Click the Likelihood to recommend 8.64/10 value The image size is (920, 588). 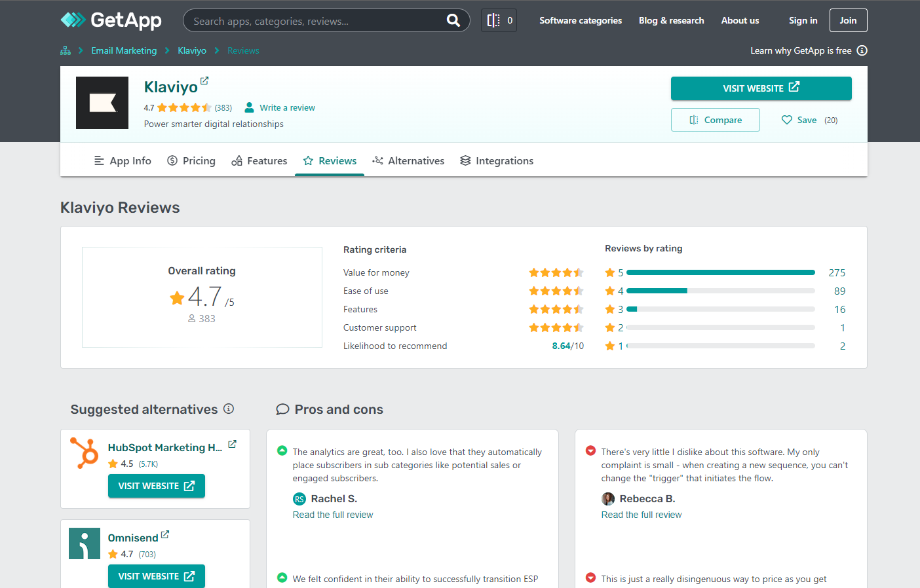[x=568, y=346]
